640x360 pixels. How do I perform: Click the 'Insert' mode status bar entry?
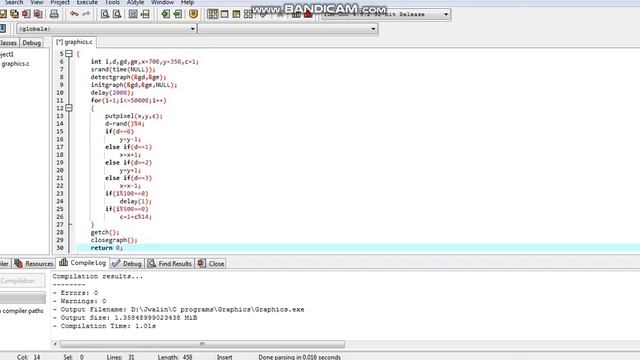coord(224,357)
